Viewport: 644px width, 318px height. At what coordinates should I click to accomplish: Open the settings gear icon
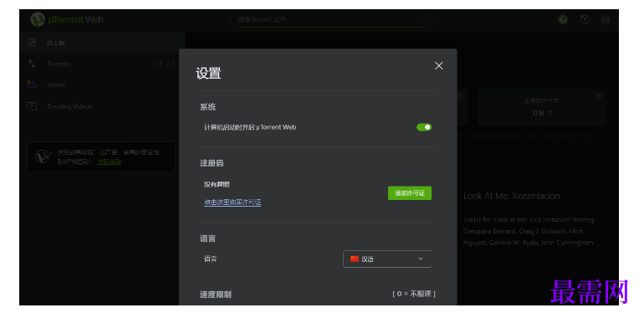[x=606, y=19]
